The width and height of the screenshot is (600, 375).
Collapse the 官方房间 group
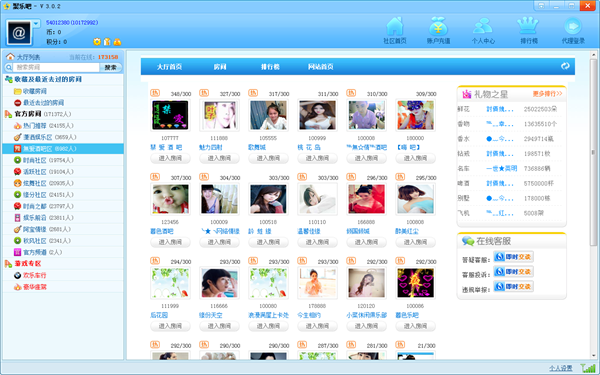click(x=8, y=114)
